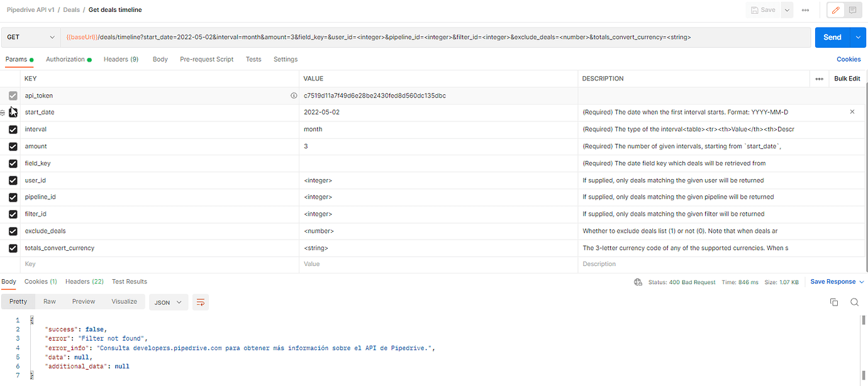Open the JSON response format dropdown
This screenshot has height=386, width=868.
pos(168,302)
